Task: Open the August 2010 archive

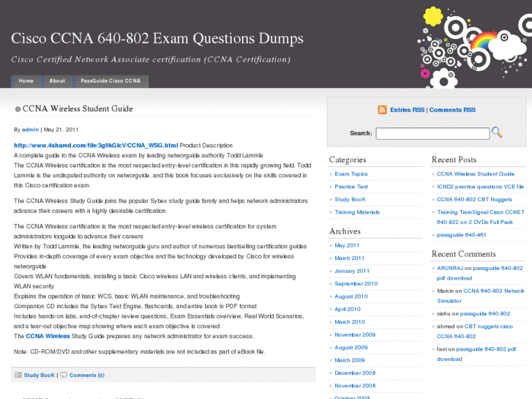Action: coord(351,297)
